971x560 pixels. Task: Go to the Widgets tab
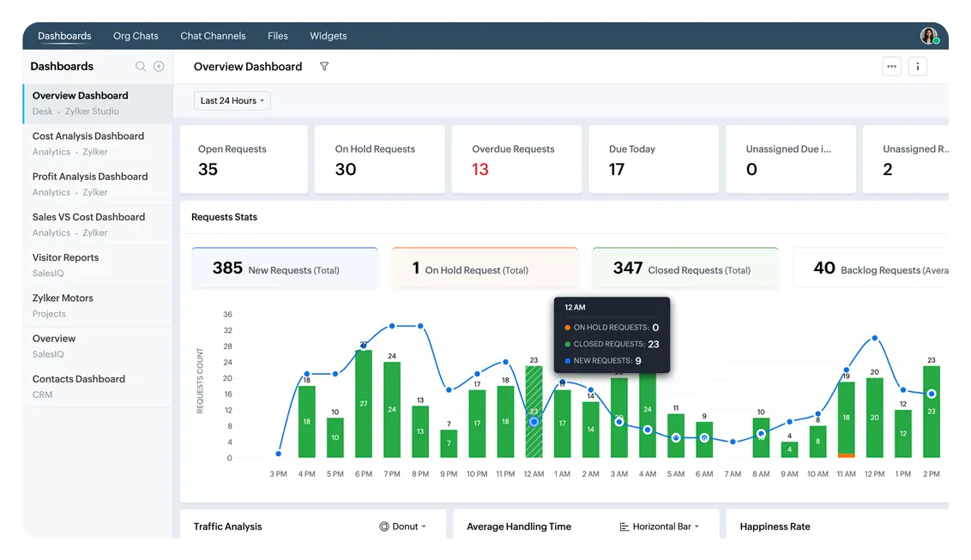click(329, 36)
